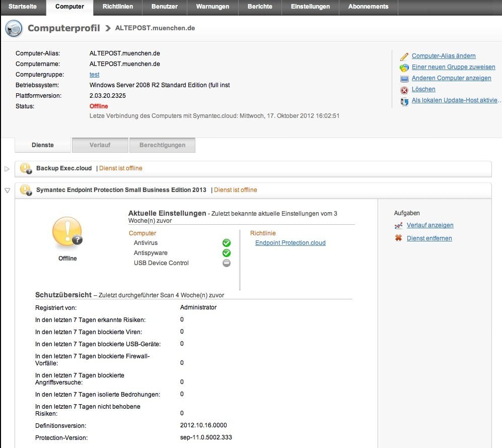Go to the Einstellungen menu tab

(x=310, y=7)
